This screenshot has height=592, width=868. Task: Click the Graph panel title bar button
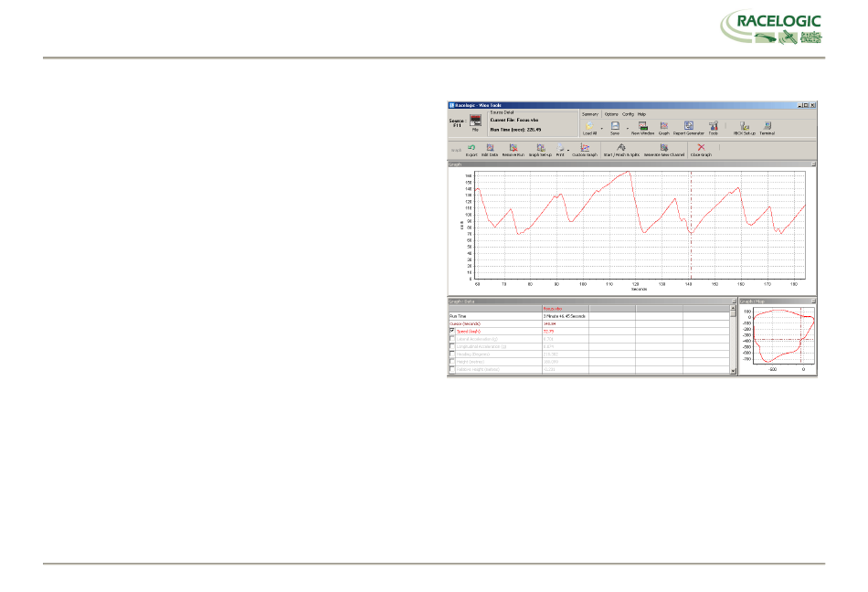[813, 164]
